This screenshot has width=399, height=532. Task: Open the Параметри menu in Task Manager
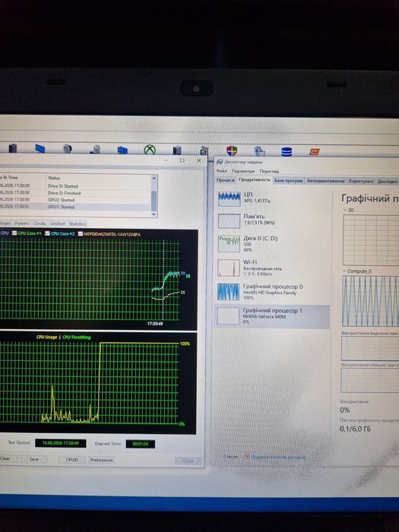[x=243, y=171]
